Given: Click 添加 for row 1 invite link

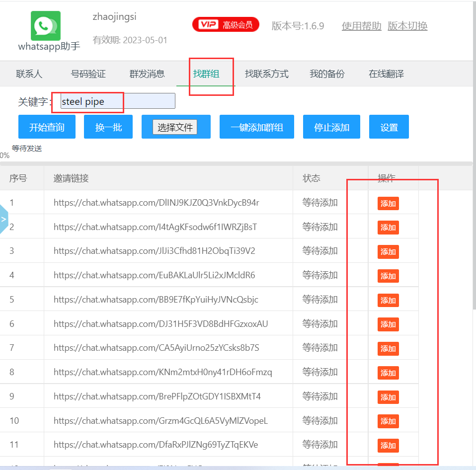Looking at the screenshot, I should 388,204.
